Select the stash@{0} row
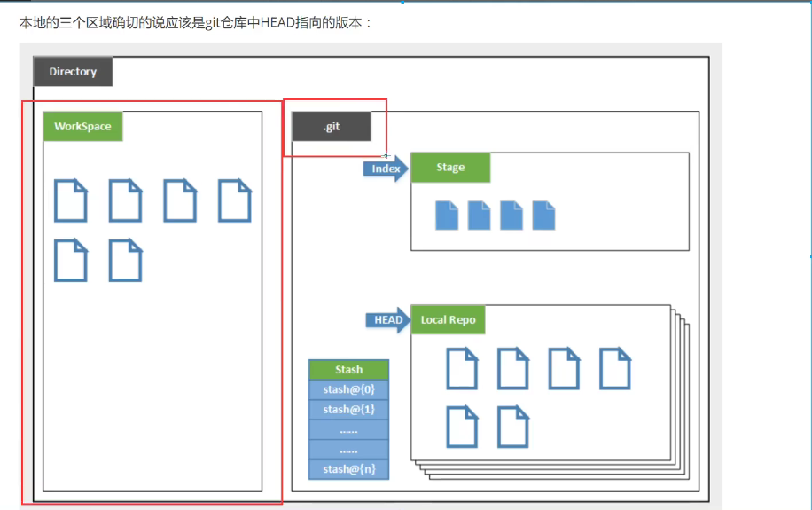Viewport: 812px width, 510px height. [x=348, y=389]
